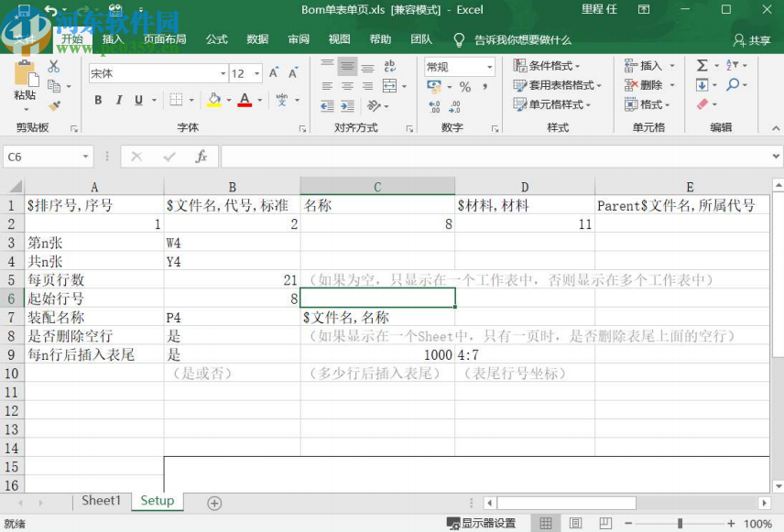Toggle middle vertical alignment
Viewport: 784px width, 532px height.
click(347, 67)
